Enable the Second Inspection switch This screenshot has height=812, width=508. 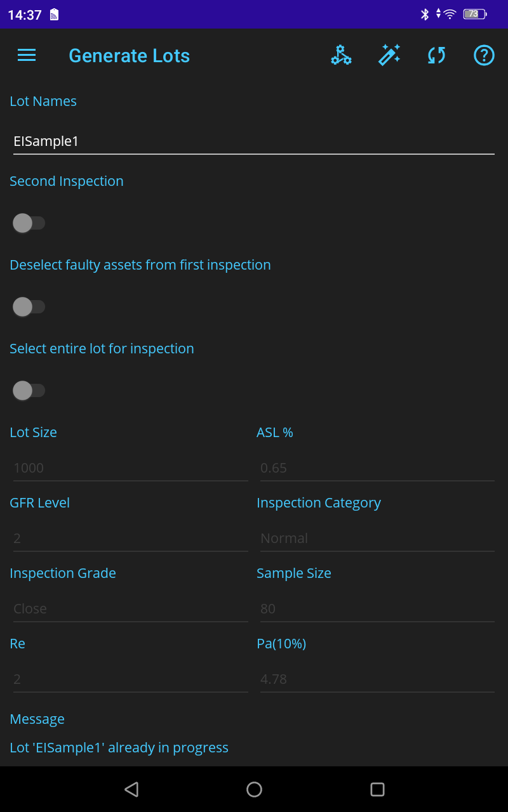pos(29,223)
